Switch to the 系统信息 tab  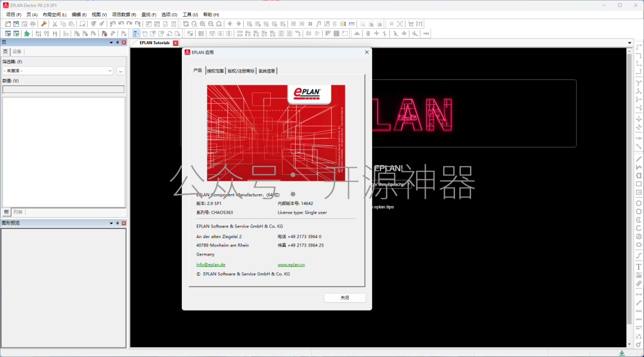(x=267, y=71)
